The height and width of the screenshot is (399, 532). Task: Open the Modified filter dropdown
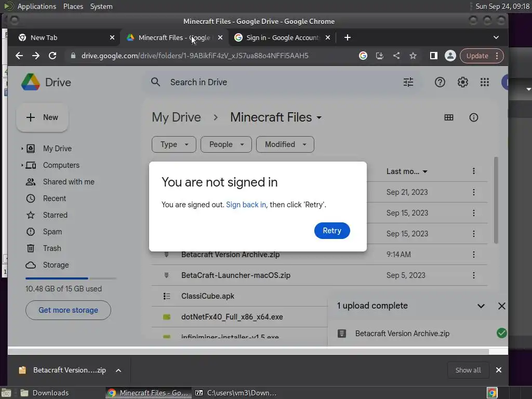tap(285, 144)
